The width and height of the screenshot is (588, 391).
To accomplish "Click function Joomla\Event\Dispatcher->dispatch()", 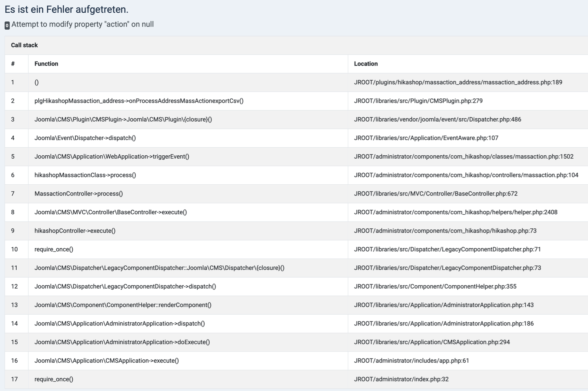I will tap(85, 138).
